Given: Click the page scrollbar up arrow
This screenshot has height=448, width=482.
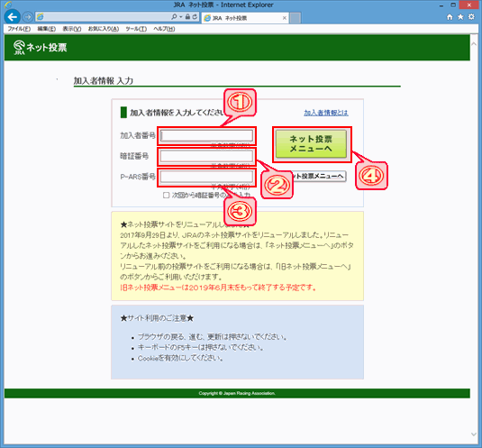Looking at the screenshot, I should (x=474, y=44).
